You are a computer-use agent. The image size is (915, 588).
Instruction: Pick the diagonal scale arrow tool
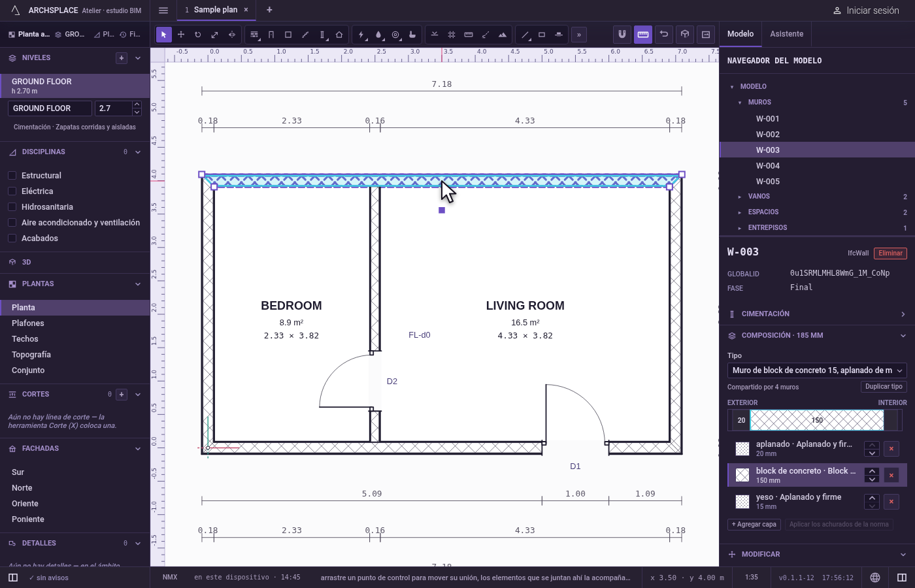[215, 35]
